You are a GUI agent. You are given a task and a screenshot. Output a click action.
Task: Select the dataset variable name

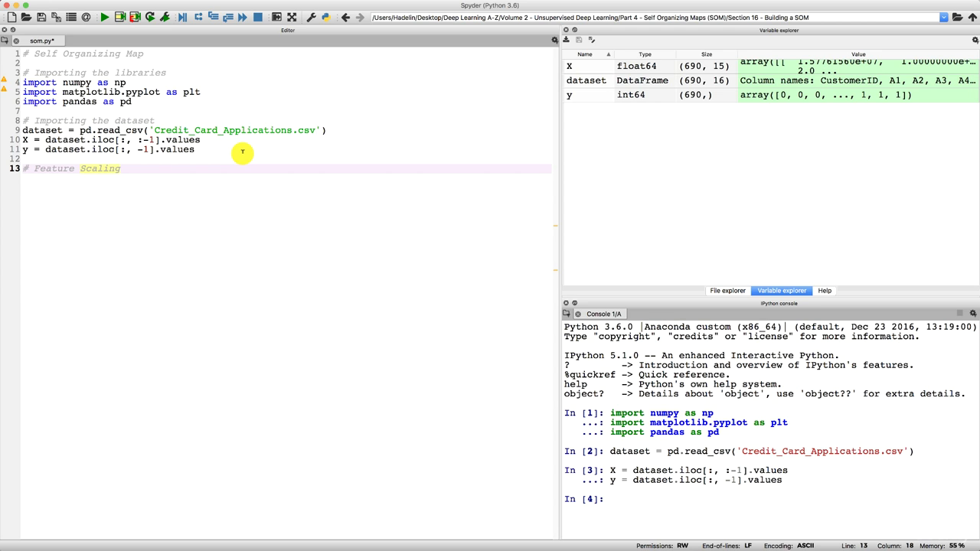click(x=587, y=80)
